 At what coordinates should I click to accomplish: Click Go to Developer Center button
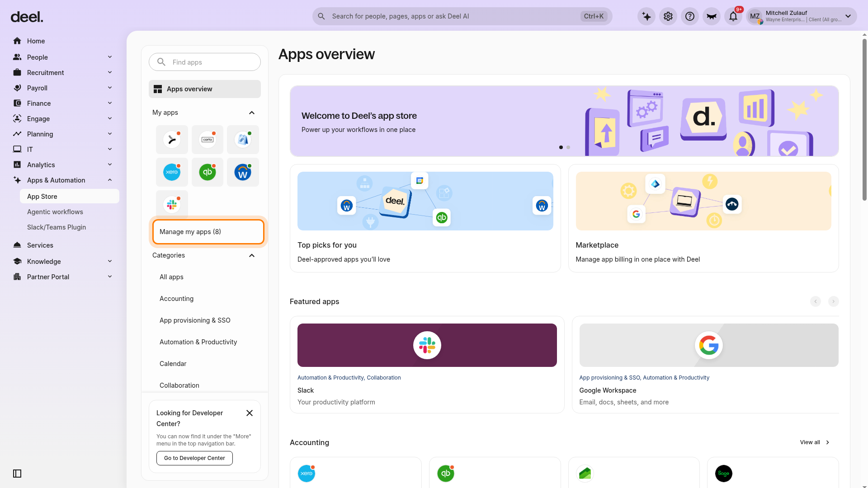[x=194, y=458]
